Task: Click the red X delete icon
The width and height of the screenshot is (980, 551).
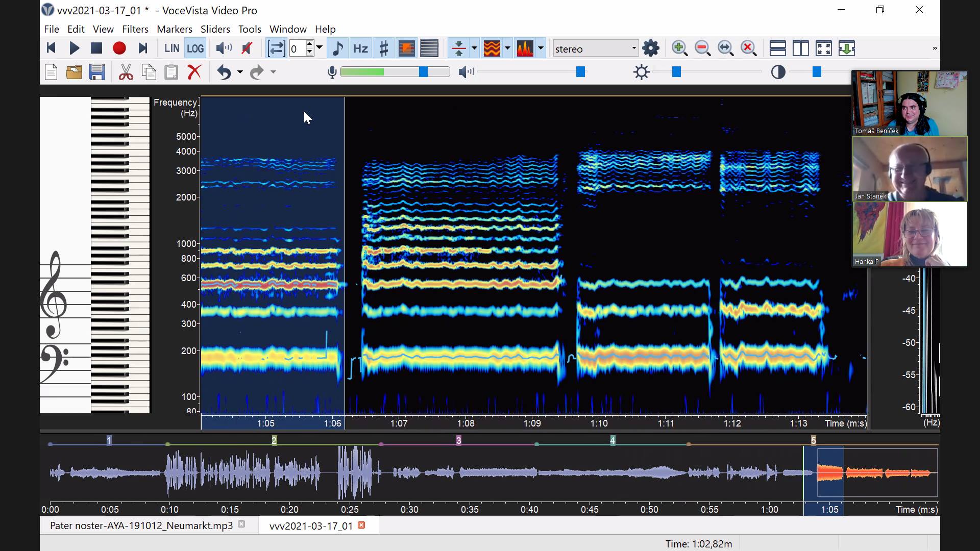Action: (194, 72)
